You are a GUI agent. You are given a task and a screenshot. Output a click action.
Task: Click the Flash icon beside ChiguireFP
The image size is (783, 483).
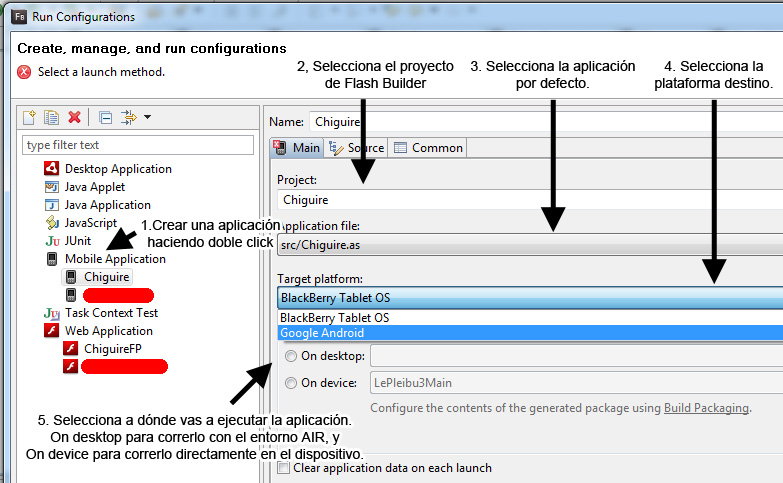click(70, 349)
